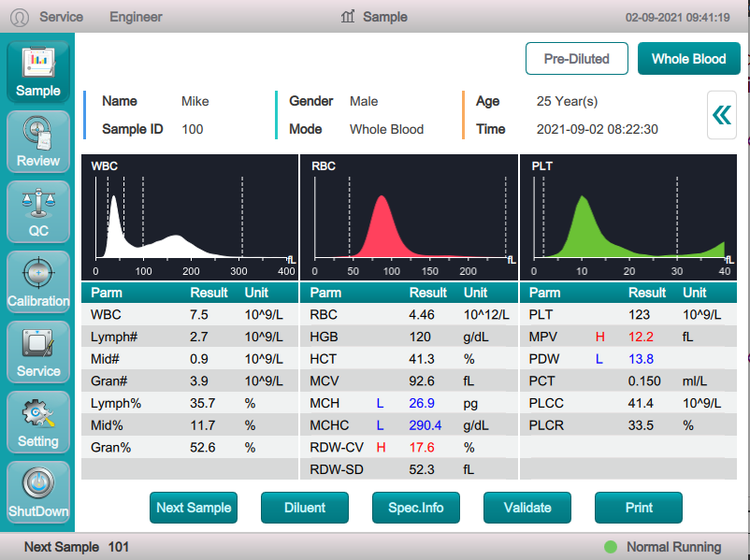Open the Review sidebar icon

pos(37,140)
